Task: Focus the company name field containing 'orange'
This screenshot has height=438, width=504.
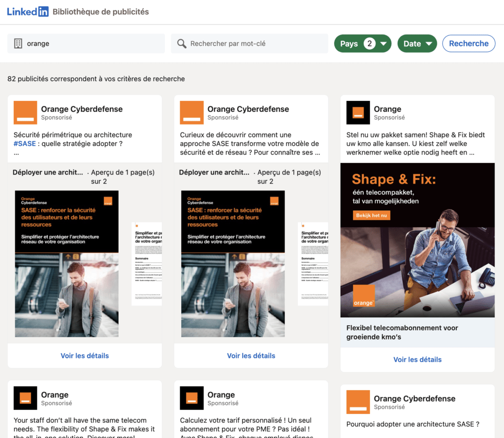Action: (86, 43)
